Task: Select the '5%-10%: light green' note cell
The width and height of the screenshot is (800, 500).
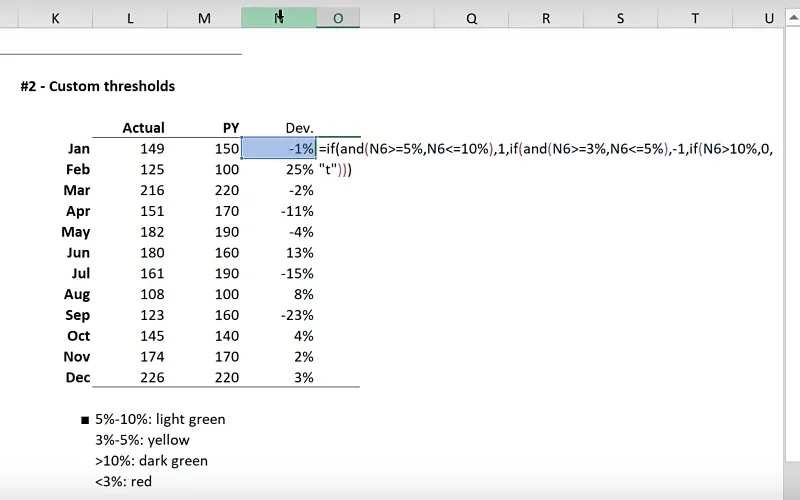Action: pyautogui.click(x=160, y=419)
